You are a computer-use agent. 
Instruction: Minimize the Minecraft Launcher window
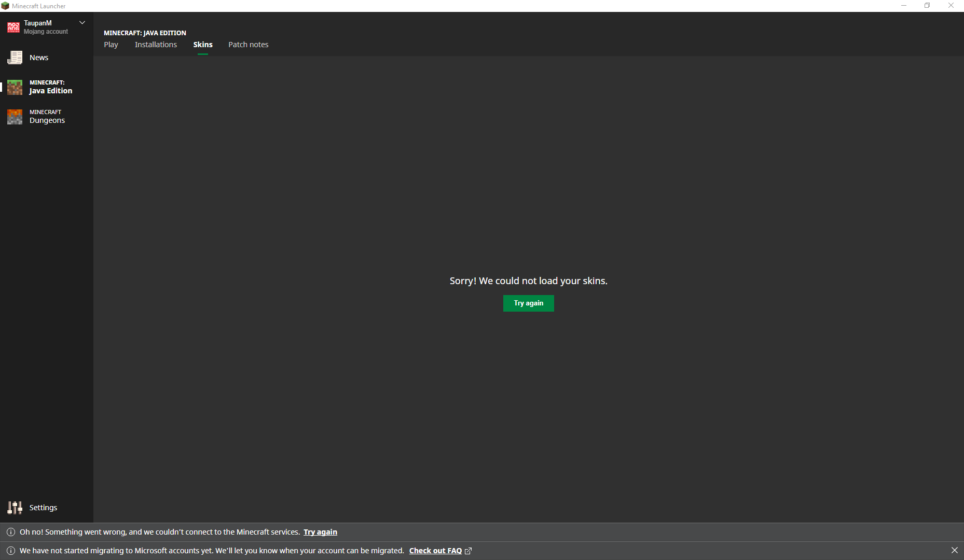(x=904, y=6)
